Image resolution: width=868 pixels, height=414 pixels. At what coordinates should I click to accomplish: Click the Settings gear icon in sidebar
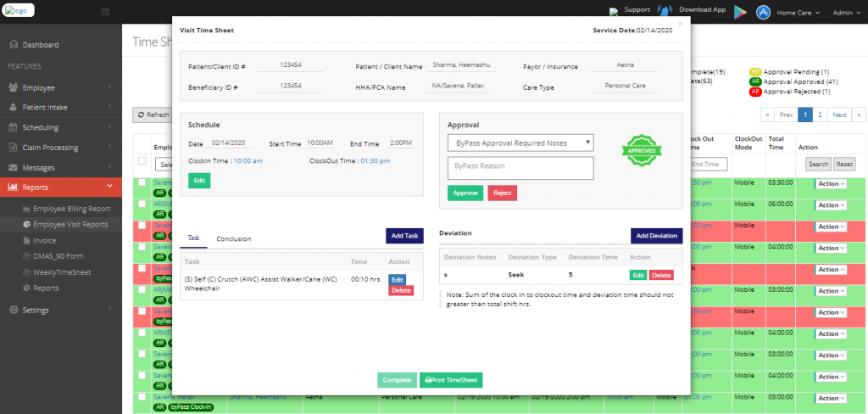pyautogui.click(x=14, y=310)
